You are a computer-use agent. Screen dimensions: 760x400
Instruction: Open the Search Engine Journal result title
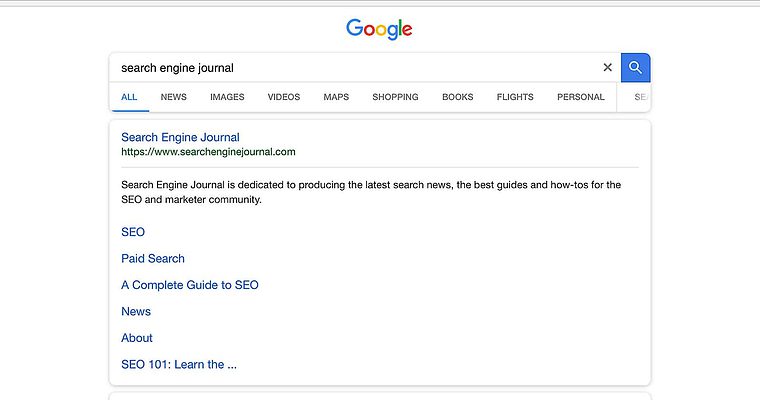pos(180,137)
